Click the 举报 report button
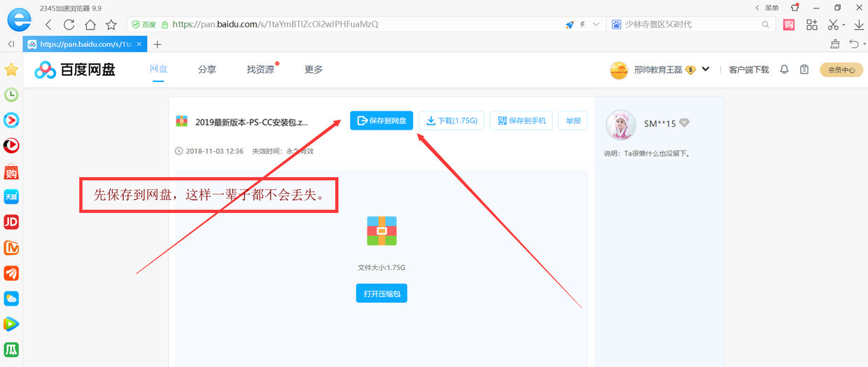The height and width of the screenshot is (367, 868). (573, 120)
